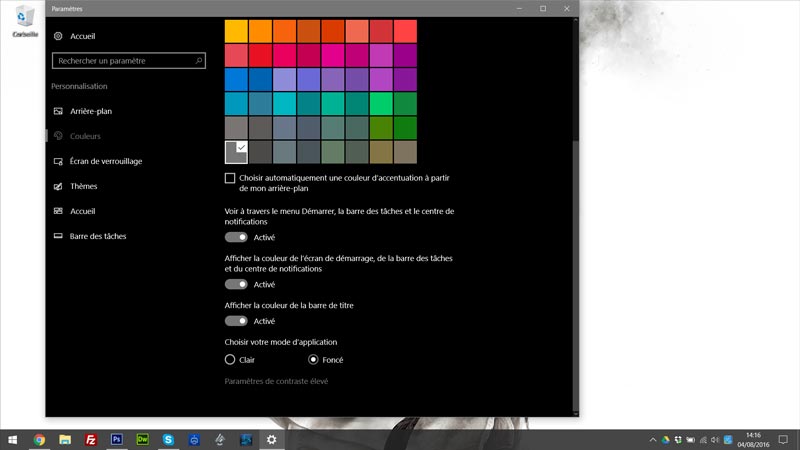This screenshot has width=800, height=450.
Task: Launch Google Chrome from taskbar
Action: click(x=39, y=439)
